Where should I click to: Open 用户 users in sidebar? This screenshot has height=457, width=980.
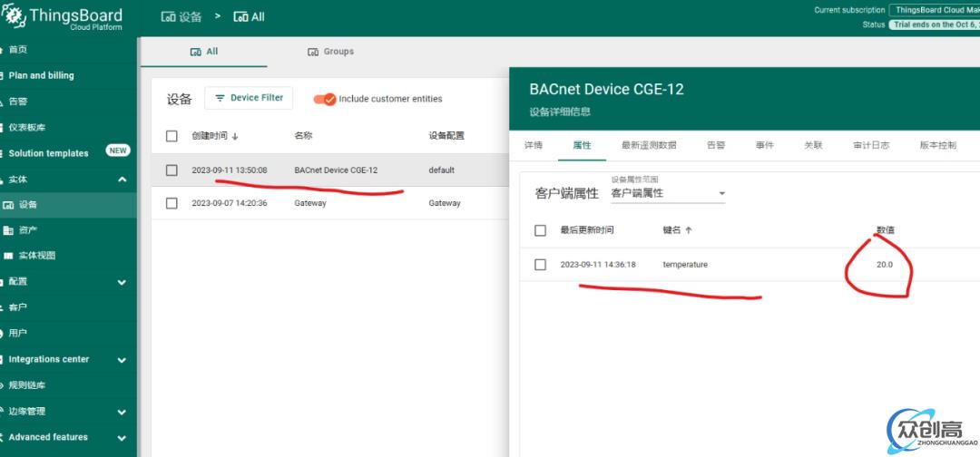tap(17, 334)
